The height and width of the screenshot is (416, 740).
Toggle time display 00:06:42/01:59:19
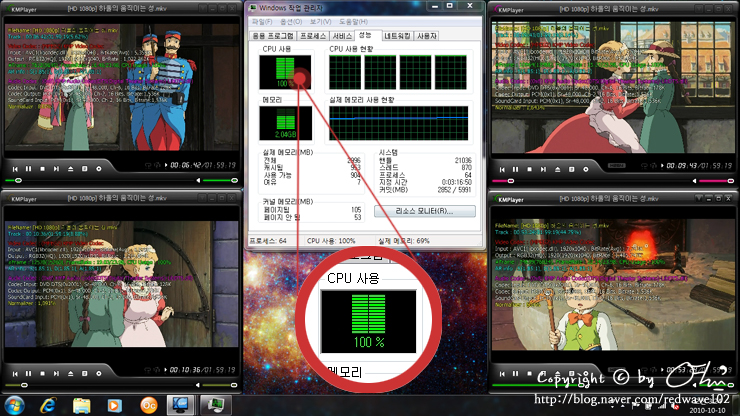(203, 165)
